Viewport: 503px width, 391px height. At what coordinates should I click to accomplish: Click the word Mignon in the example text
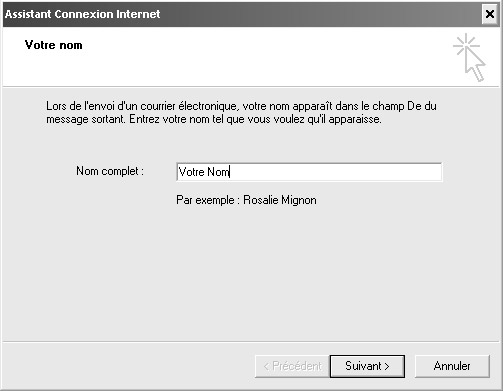tap(299, 200)
